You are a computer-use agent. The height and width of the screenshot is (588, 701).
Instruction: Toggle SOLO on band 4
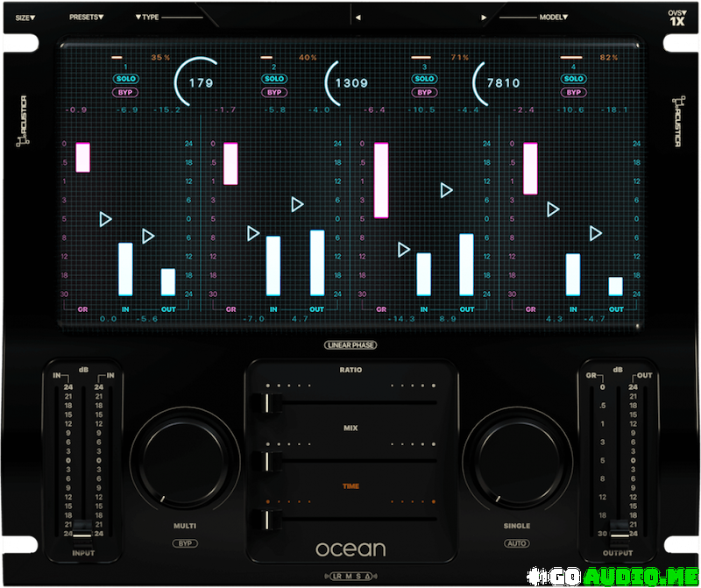tap(574, 79)
